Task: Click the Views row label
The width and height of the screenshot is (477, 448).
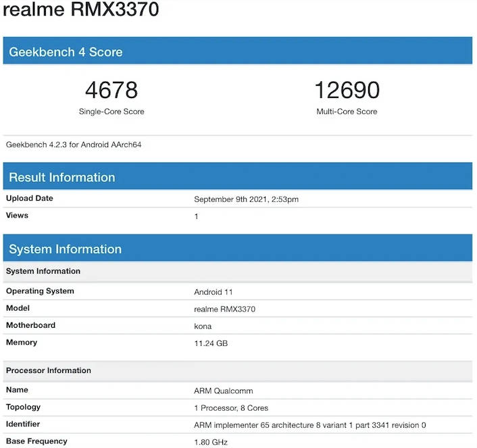Action: coord(18,216)
